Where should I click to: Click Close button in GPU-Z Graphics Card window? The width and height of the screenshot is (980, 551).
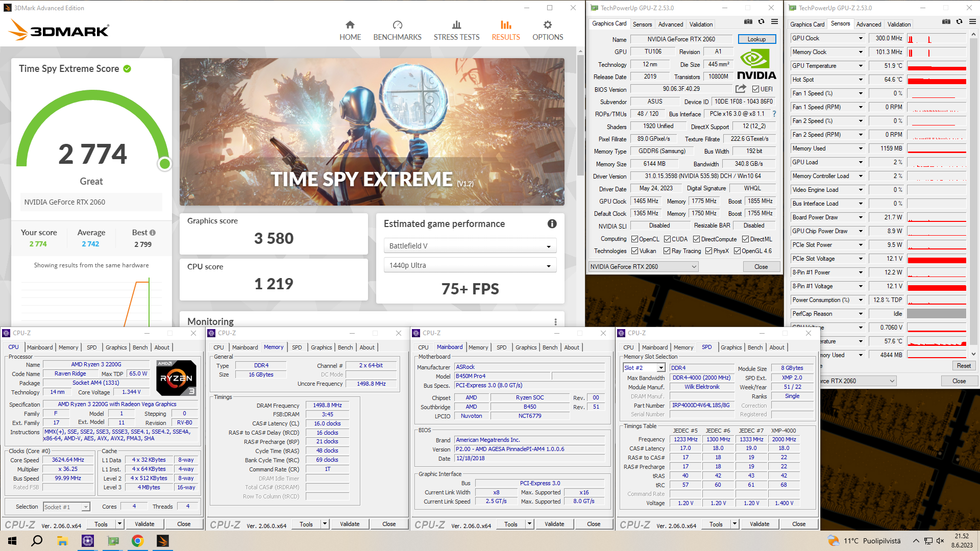(761, 267)
